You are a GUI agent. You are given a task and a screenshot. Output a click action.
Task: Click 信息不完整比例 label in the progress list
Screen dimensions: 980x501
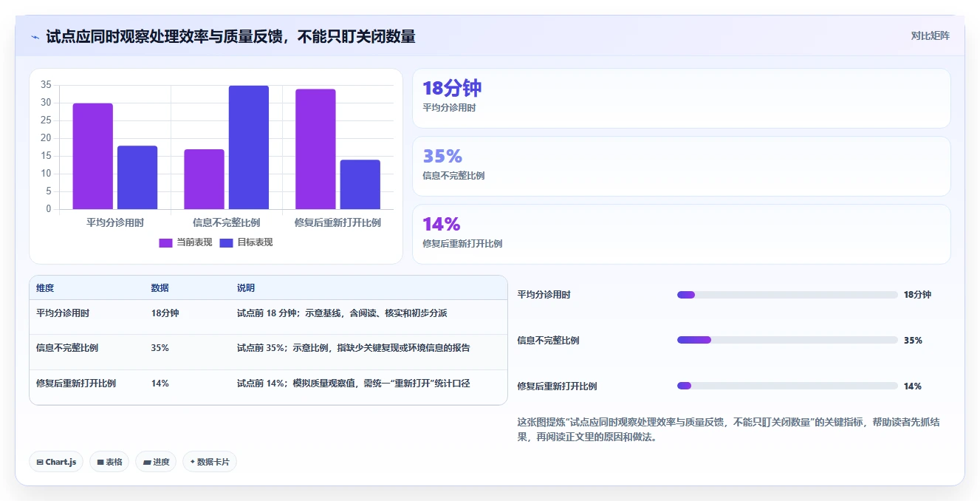(x=549, y=341)
